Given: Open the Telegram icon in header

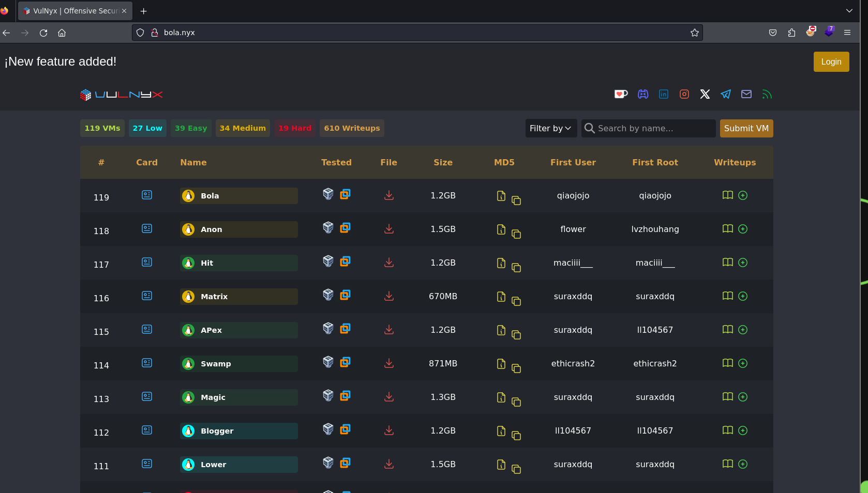Looking at the screenshot, I should [x=726, y=94].
